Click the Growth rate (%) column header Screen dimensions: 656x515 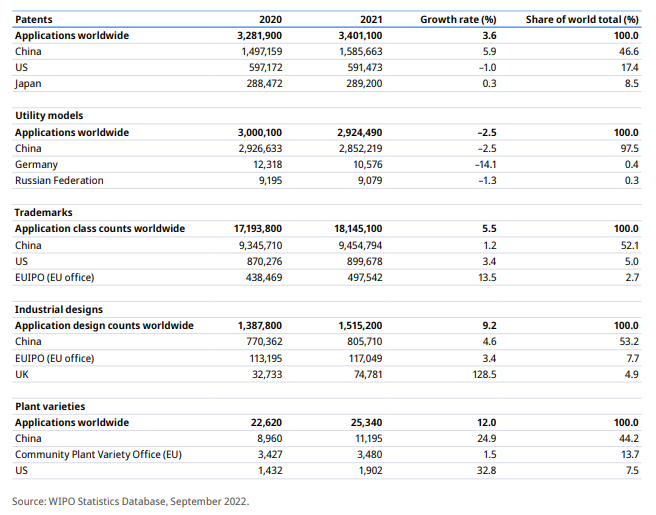pos(458,19)
